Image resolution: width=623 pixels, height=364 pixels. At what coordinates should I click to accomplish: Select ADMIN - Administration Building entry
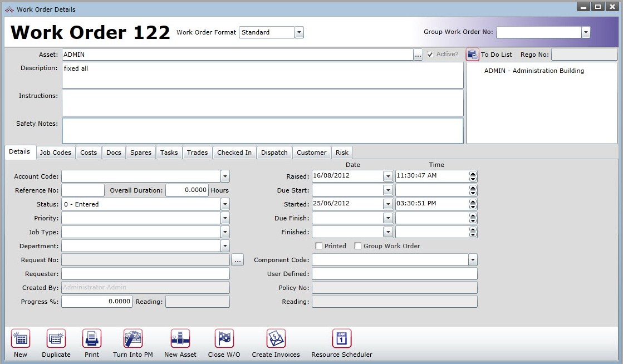coord(534,71)
